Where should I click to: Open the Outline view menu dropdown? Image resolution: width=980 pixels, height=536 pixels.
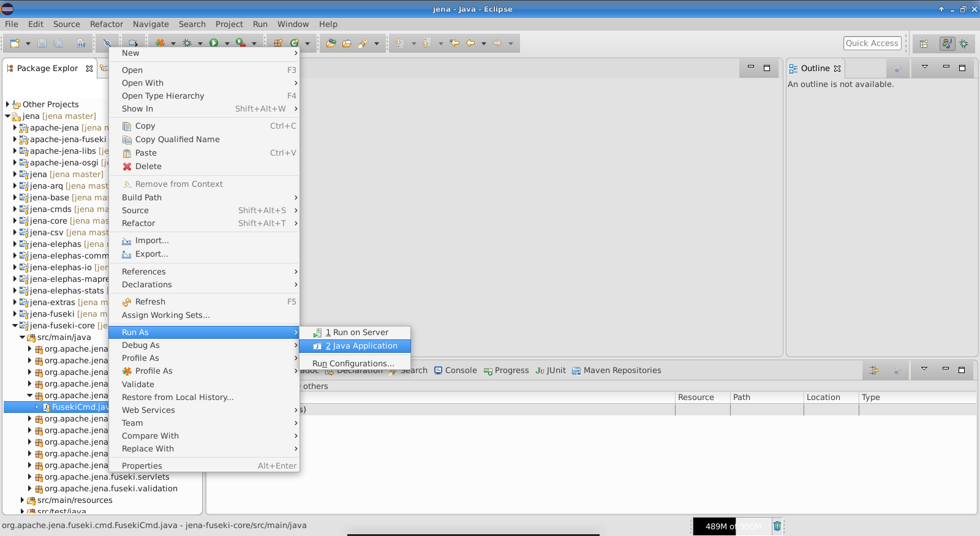click(925, 67)
